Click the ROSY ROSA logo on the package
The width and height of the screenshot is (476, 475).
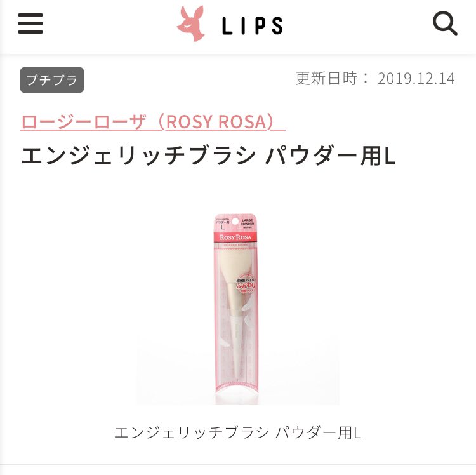235,237
